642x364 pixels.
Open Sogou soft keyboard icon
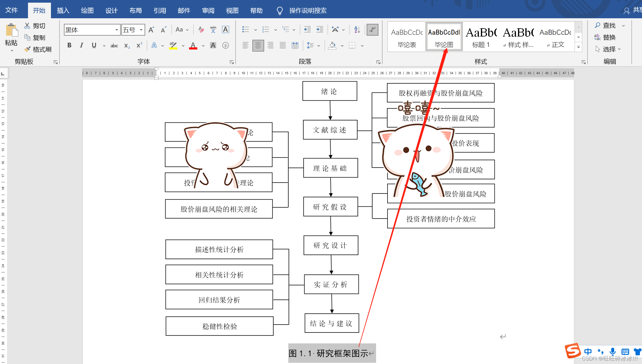pyautogui.click(x=625, y=352)
